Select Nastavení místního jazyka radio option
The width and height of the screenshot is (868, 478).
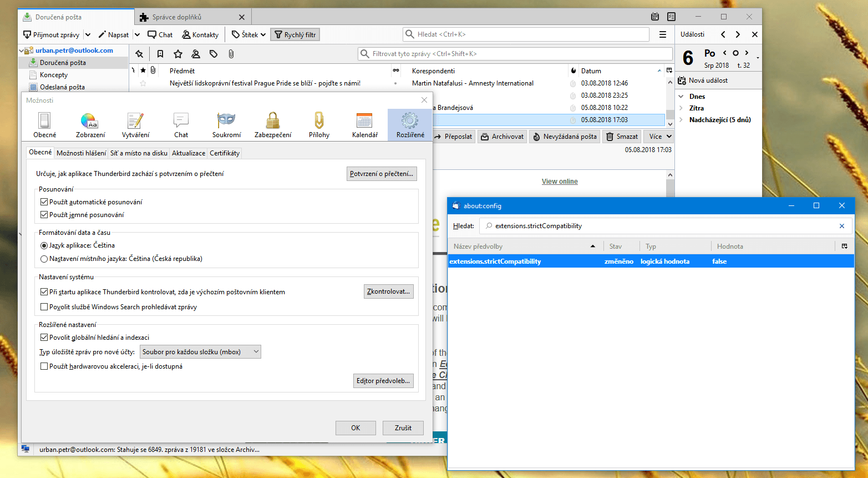(x=44, y=259)
